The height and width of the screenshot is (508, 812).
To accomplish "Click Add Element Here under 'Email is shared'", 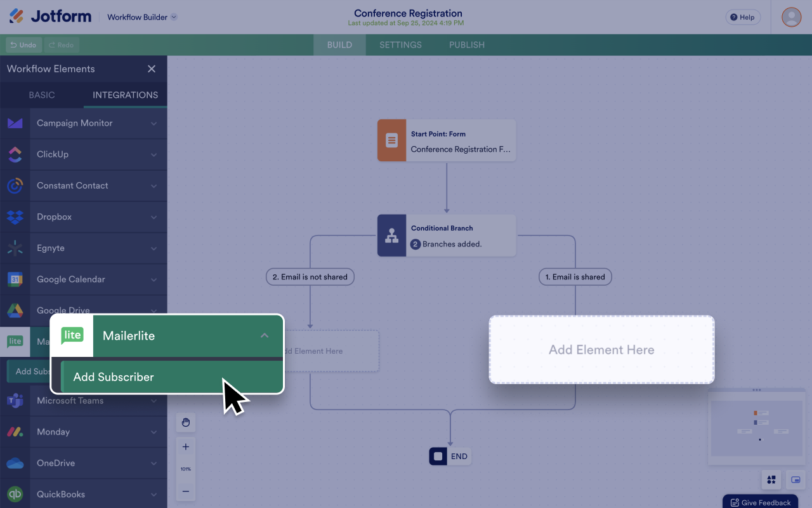I will pyautogui.click(x=601, y=350).
